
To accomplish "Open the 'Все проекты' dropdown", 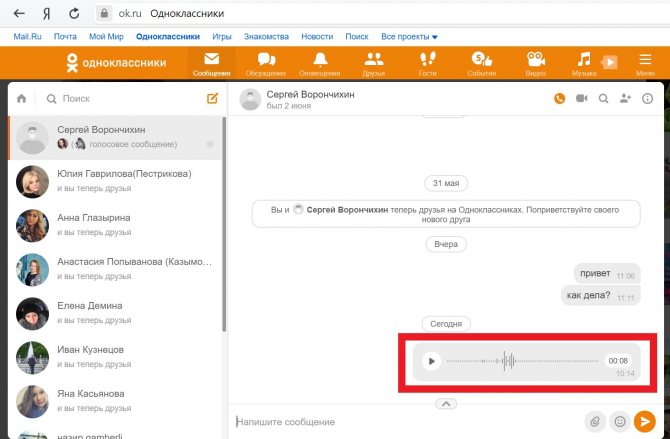I will point(409,37).
